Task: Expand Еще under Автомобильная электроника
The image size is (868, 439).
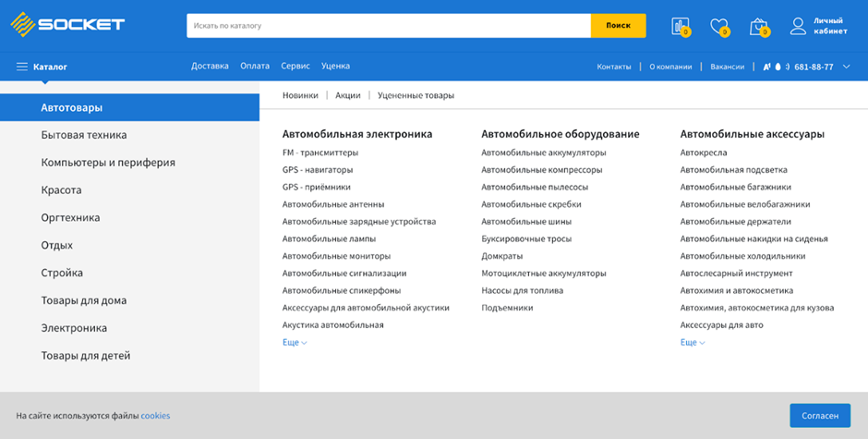Action: point(295,342)
